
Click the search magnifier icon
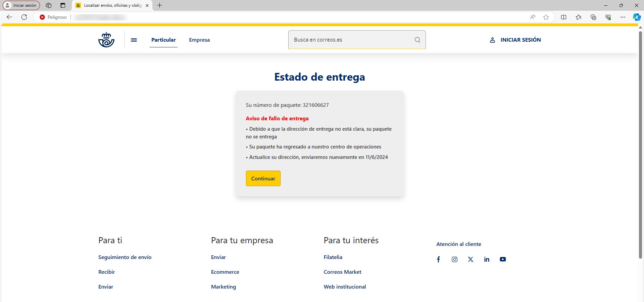coord(417,40)
